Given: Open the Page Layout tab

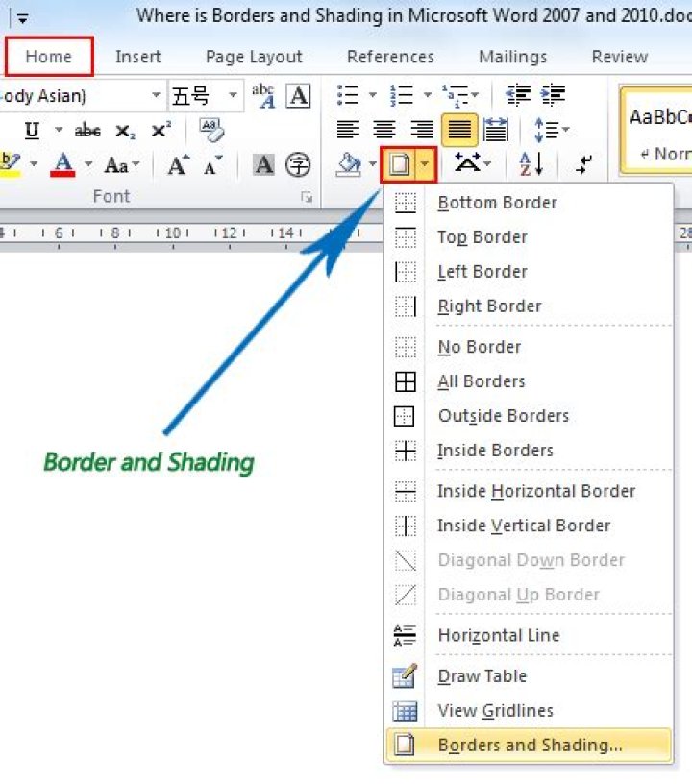Looking at the screenshot, I should [x=254, y=57].
